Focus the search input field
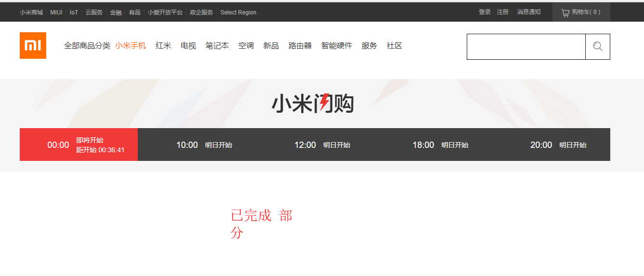This screenshot has height=276, width=644. [x=526, y=47]
